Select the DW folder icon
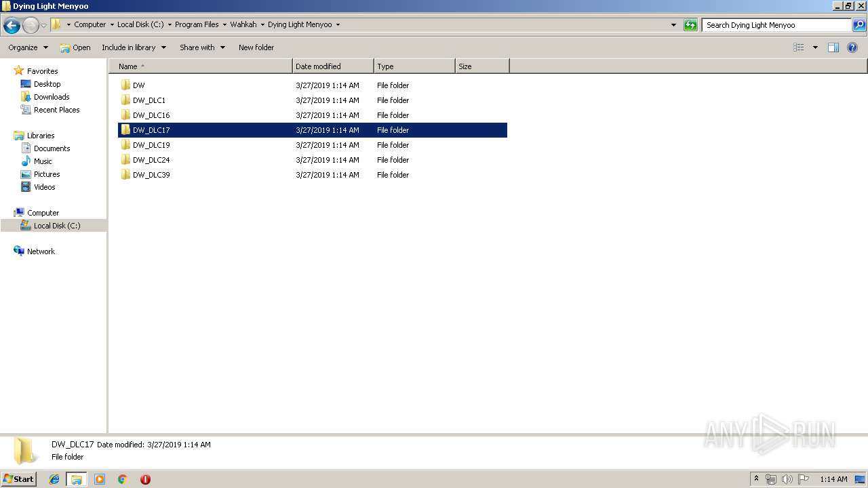The image size is (868, 488). (125, 85)
